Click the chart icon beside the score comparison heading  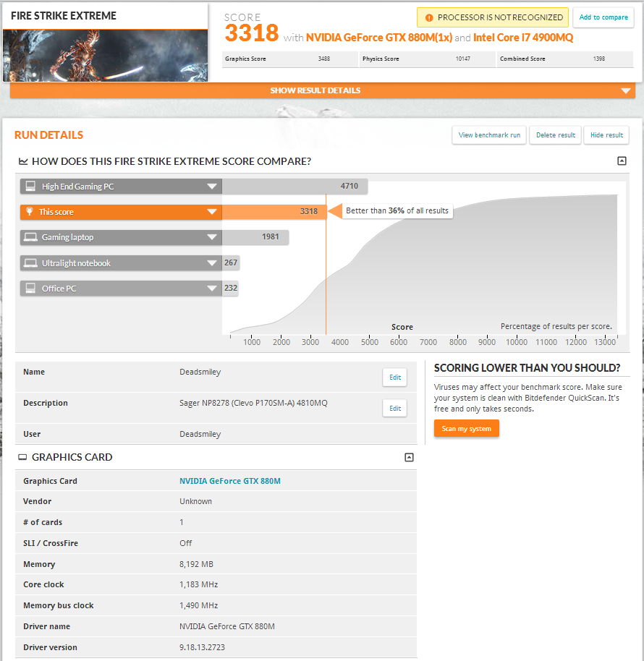click(23, 161)
